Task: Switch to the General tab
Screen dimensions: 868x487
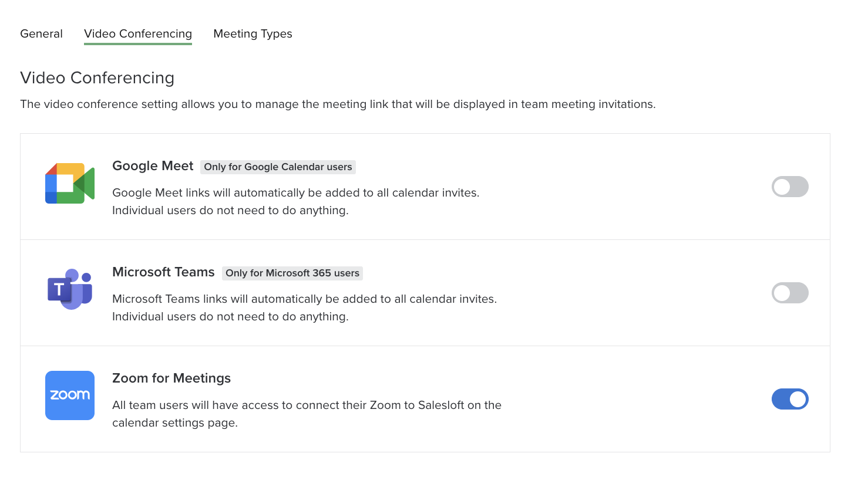Action: point(41,33)
